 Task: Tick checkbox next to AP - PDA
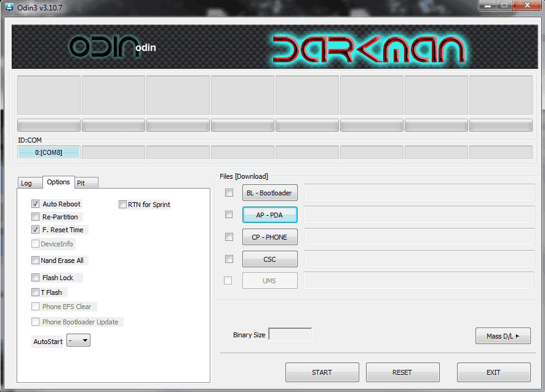[229, 214]
